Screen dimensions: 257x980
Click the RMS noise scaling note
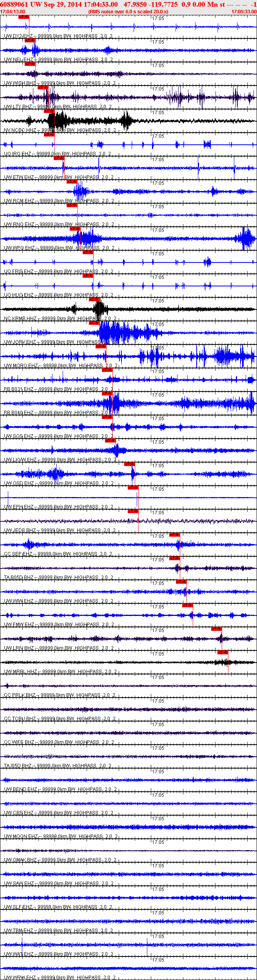pos(128,12)
